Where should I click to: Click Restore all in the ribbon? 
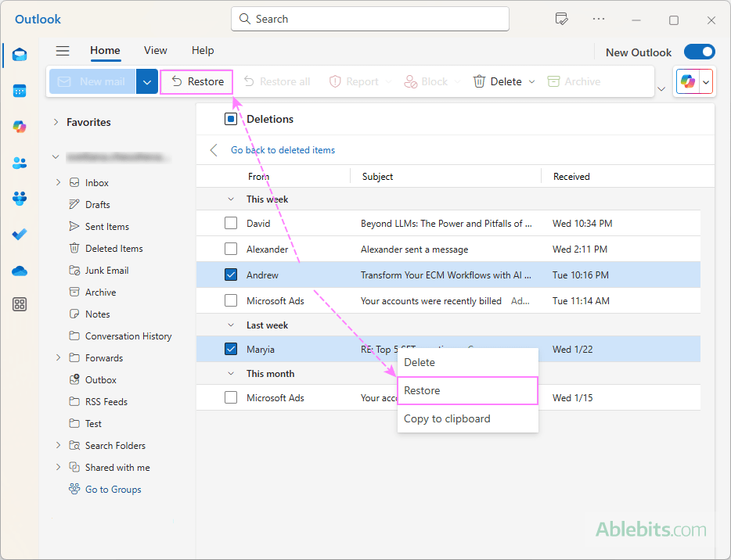tap(277, 81)
